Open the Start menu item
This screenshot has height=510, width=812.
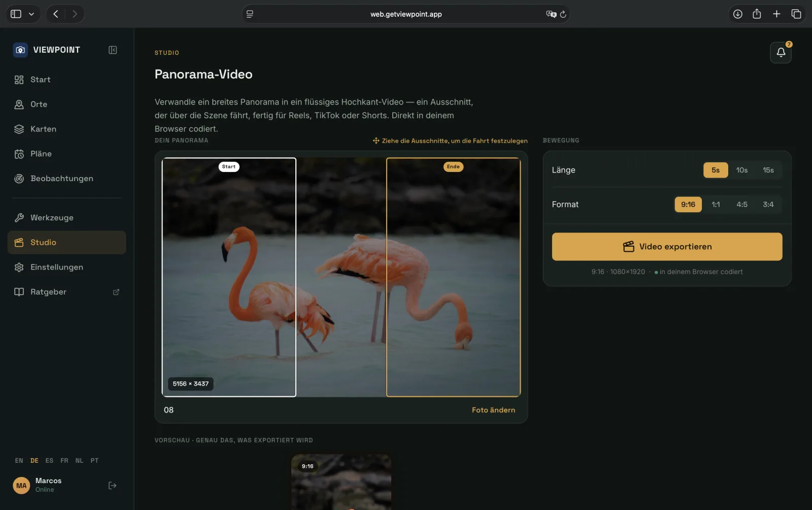[67, 80]
